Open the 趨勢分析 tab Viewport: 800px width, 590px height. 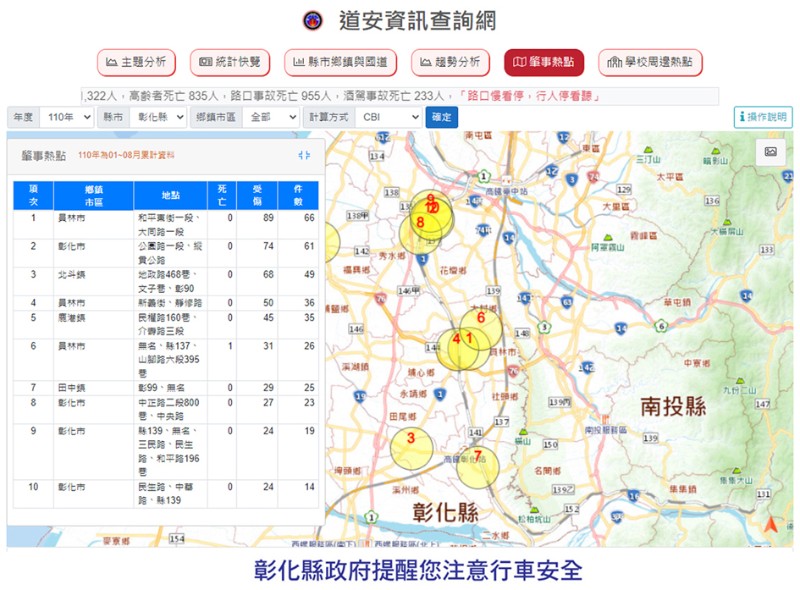click(450, 62)
